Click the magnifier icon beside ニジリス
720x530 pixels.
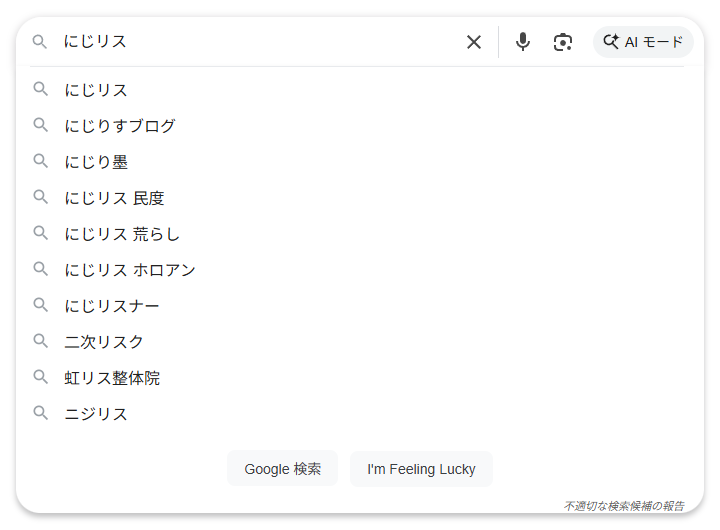[x=41, y=413]
